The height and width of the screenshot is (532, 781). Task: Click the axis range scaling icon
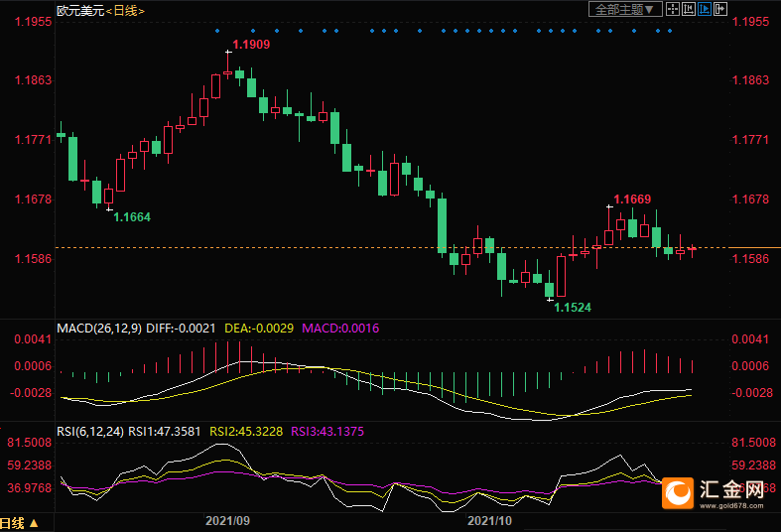coord(689,9)
